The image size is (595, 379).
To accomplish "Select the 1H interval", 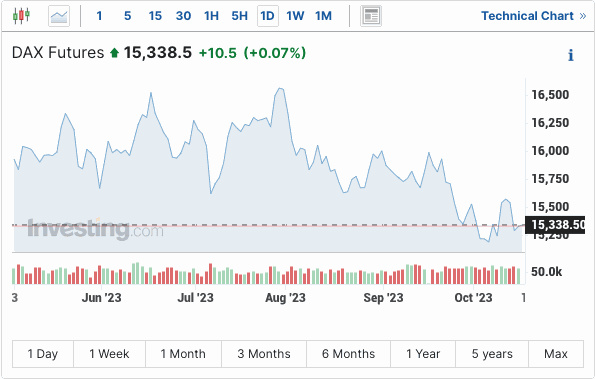I will click(x=211, y=16).
